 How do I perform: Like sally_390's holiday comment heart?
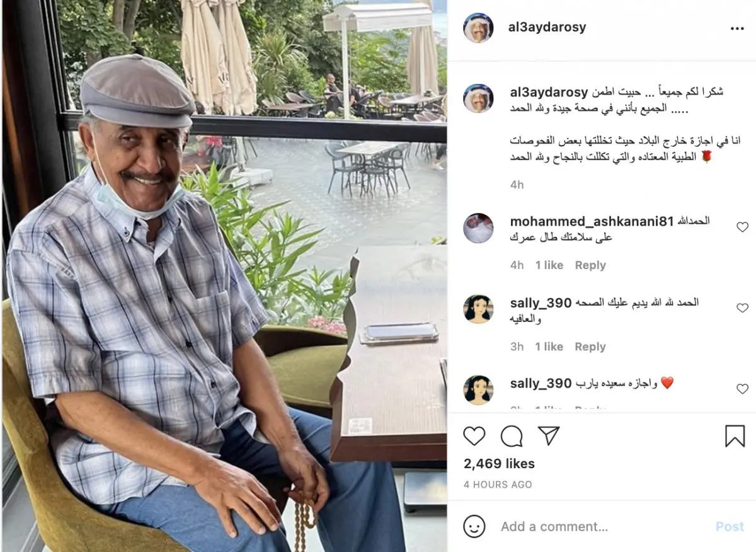click(742, 389)
